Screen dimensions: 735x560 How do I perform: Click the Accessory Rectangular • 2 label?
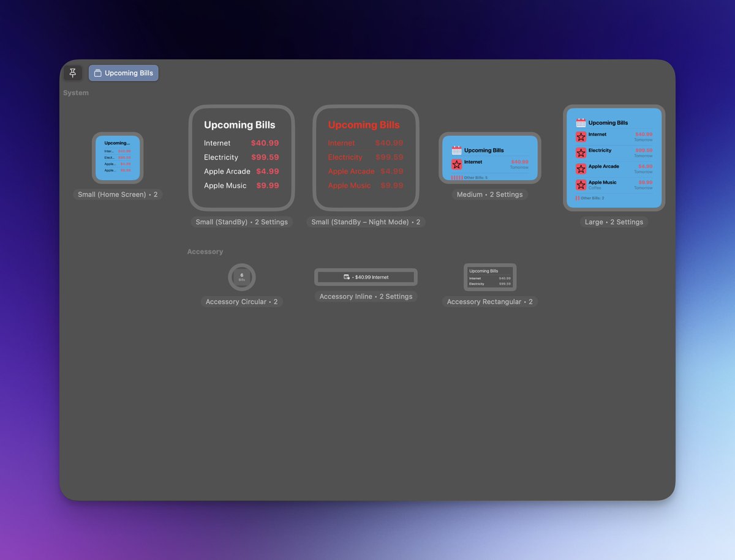tap(490, 302)
